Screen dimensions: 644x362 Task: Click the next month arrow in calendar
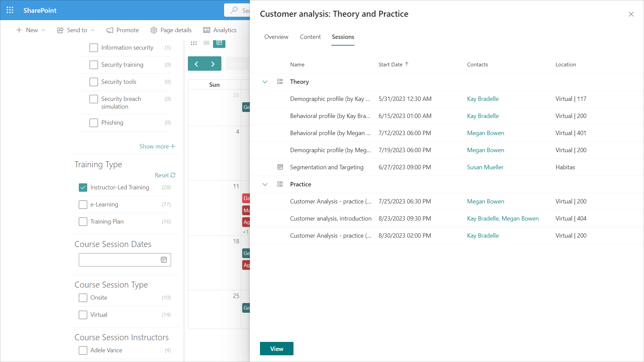pos(213,64)
